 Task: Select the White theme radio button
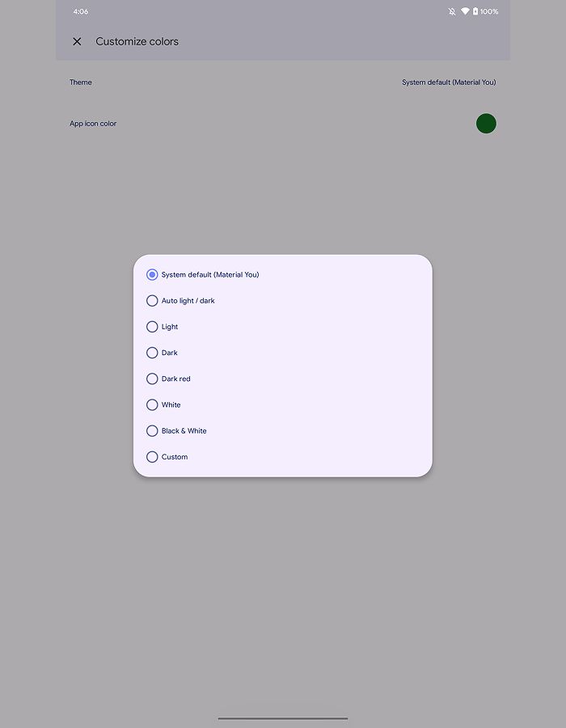(152, 404)
